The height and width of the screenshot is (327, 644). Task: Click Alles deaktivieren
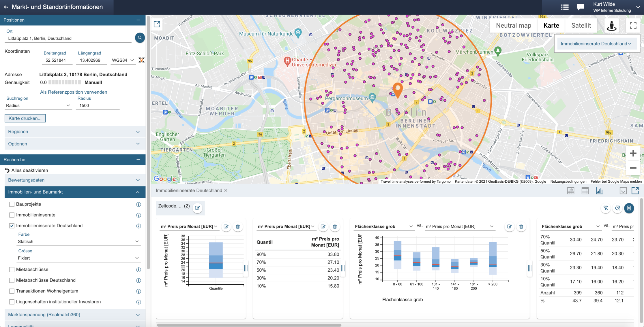(x=27, y=170)
